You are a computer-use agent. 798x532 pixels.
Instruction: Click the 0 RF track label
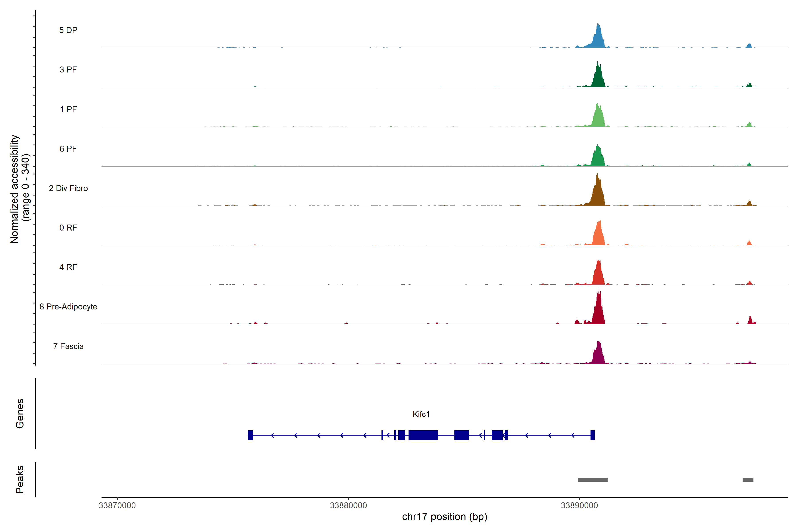point(68,228)
